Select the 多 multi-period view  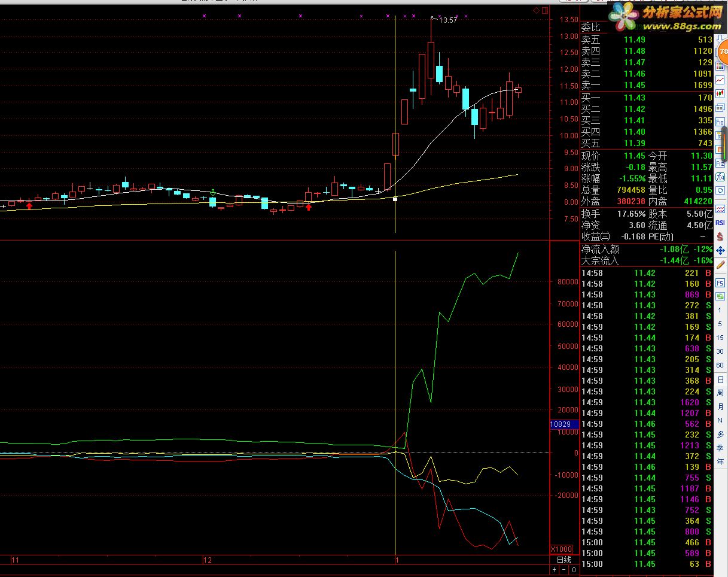[720, 435]
